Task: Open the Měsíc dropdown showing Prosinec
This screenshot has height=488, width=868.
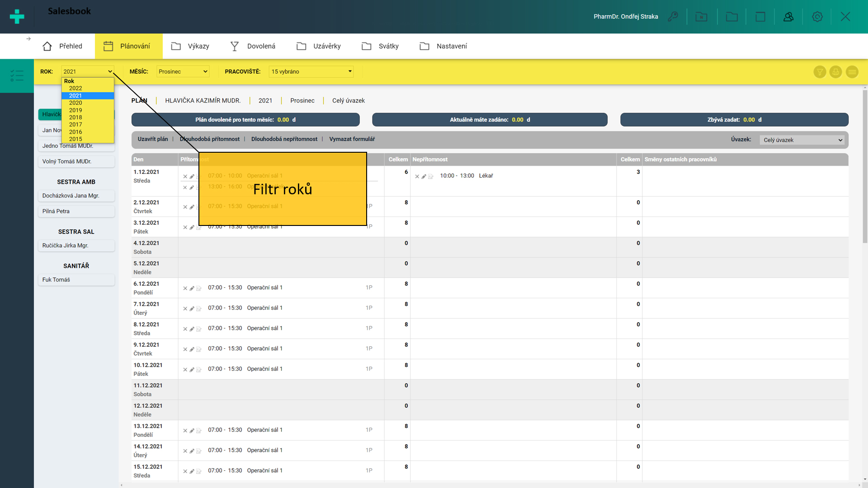Action: (x=183, y=71)
